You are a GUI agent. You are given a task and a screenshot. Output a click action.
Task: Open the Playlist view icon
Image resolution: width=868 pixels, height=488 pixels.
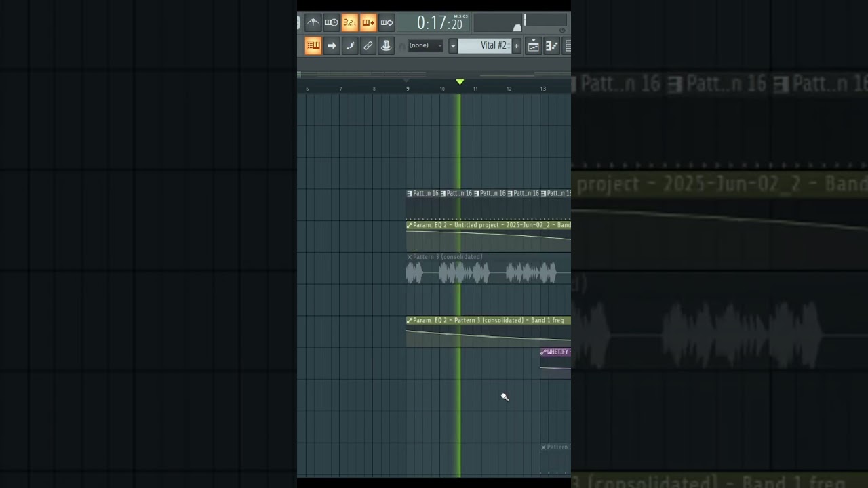point(534,45)
